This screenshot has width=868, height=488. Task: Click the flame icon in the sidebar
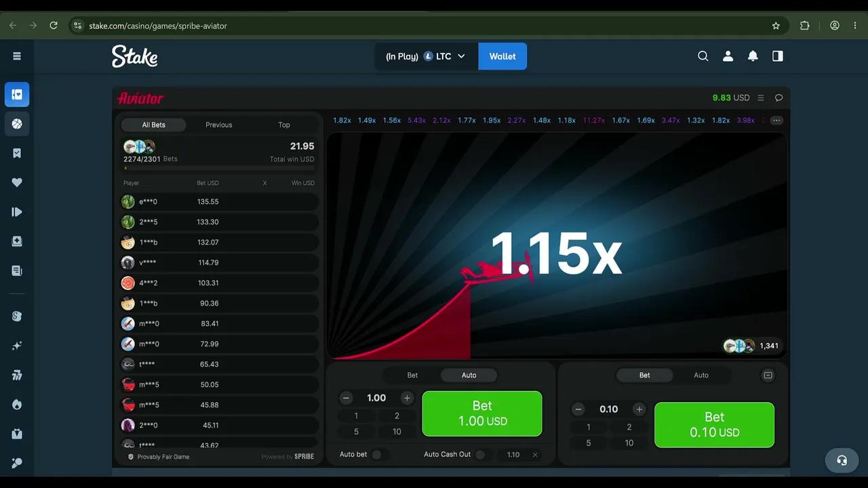[17, 405]
